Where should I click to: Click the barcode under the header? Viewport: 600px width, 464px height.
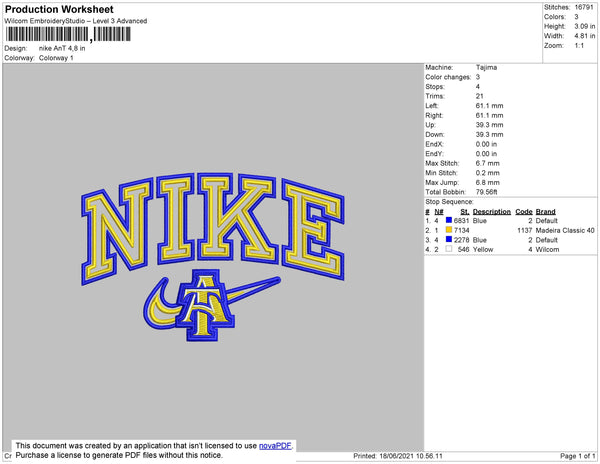click(68, 34)
